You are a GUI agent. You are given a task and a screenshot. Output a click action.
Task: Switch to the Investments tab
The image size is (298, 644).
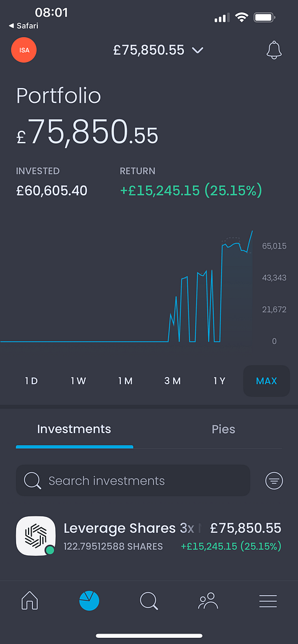(x=74, y=430)
